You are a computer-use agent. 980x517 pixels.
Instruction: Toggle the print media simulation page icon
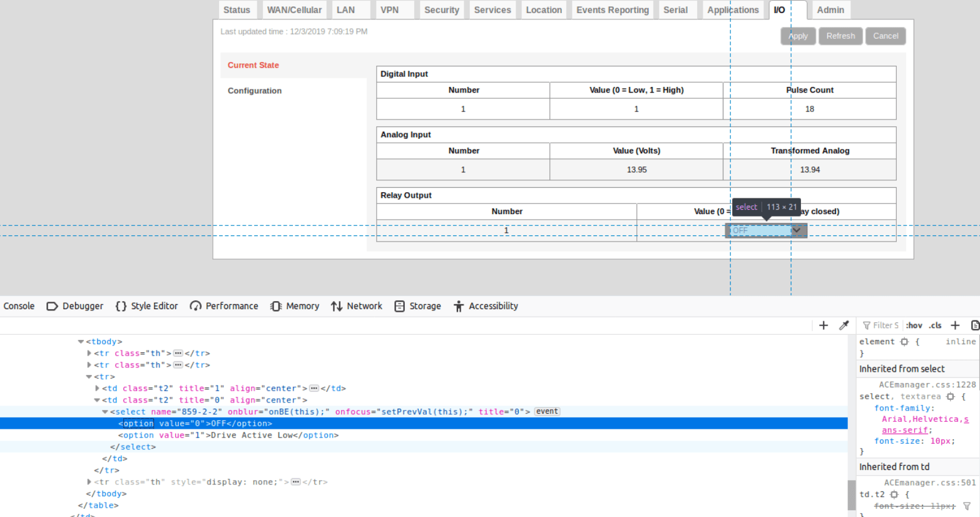[x=975, y=325]
